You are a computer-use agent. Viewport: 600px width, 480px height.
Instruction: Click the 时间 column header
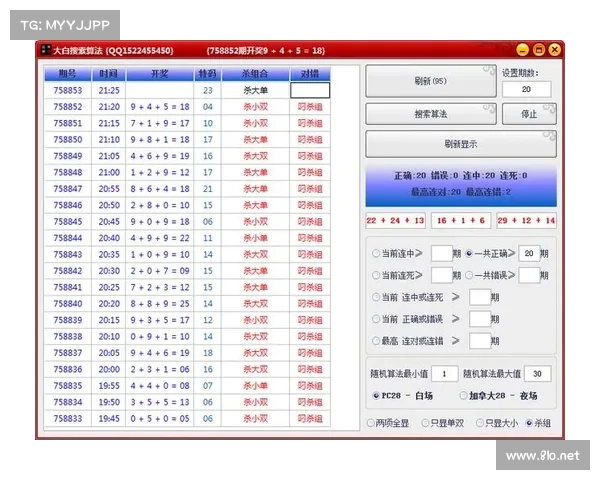[x=109, y=73]
